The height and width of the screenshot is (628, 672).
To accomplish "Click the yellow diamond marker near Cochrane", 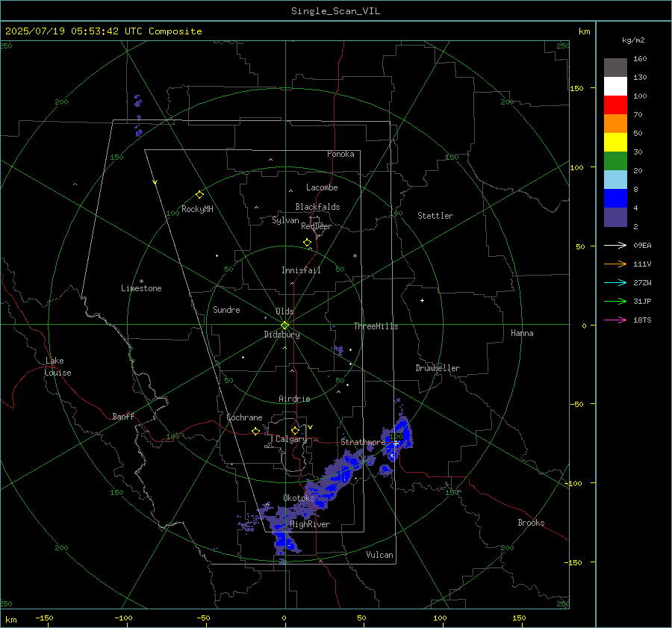I will tap(255, 431).
